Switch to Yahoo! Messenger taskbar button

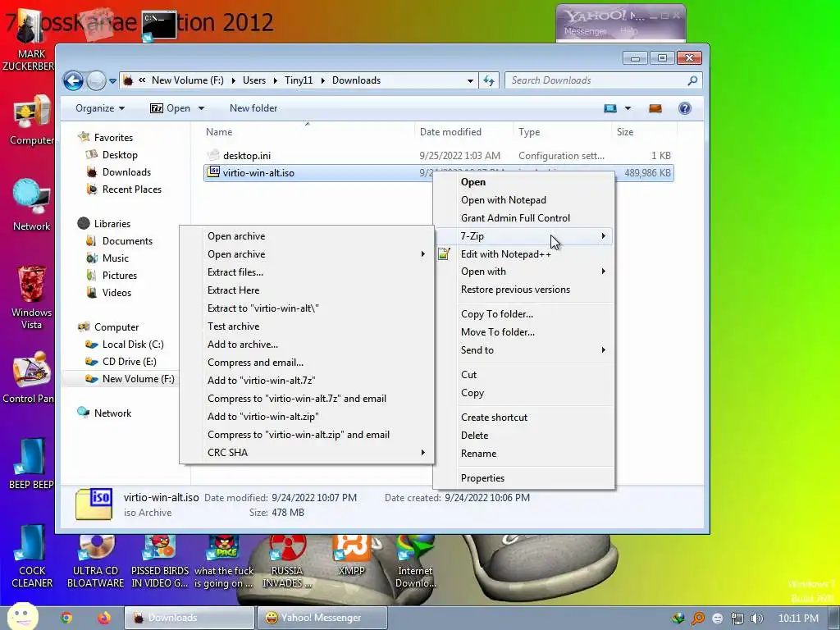tap(322, 618)
